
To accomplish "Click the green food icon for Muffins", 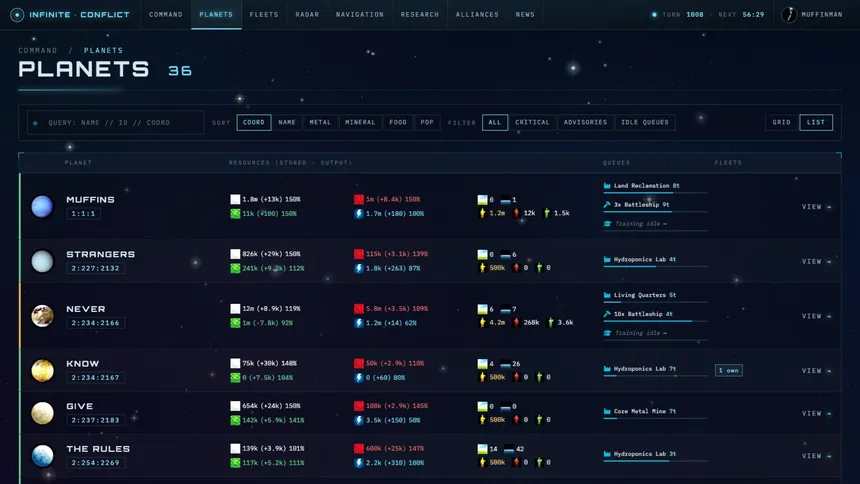I will [235, 213].
